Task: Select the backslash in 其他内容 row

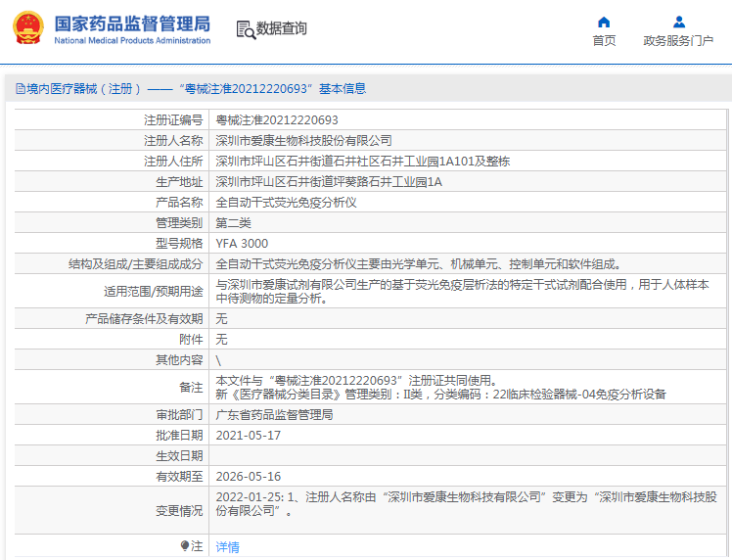Action: tap(218, 360)
